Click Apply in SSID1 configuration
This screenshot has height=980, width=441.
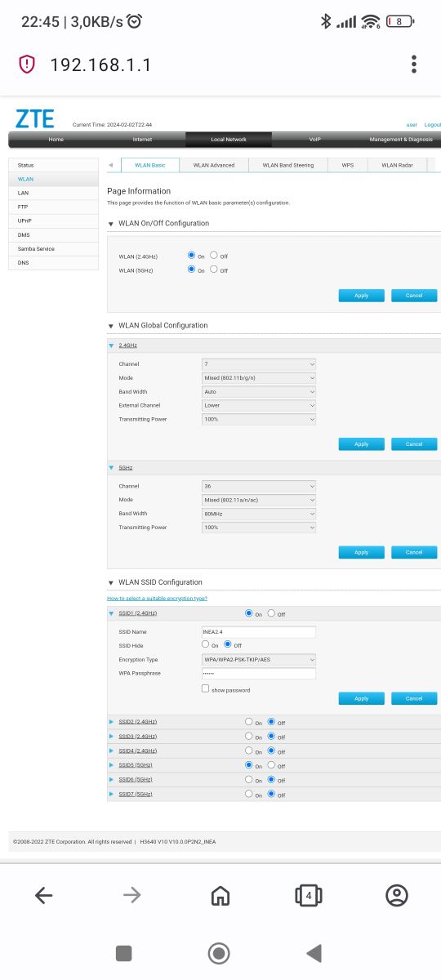(362, 698)
